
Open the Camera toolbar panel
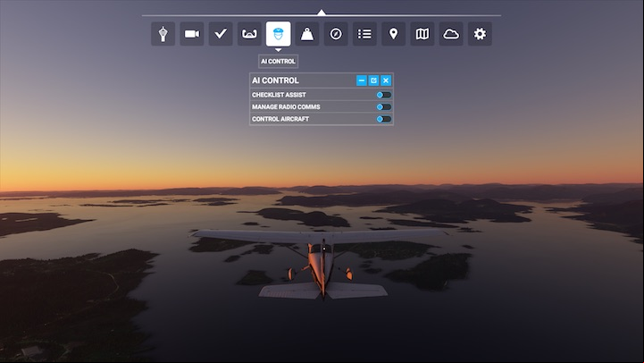coord(192,34)
